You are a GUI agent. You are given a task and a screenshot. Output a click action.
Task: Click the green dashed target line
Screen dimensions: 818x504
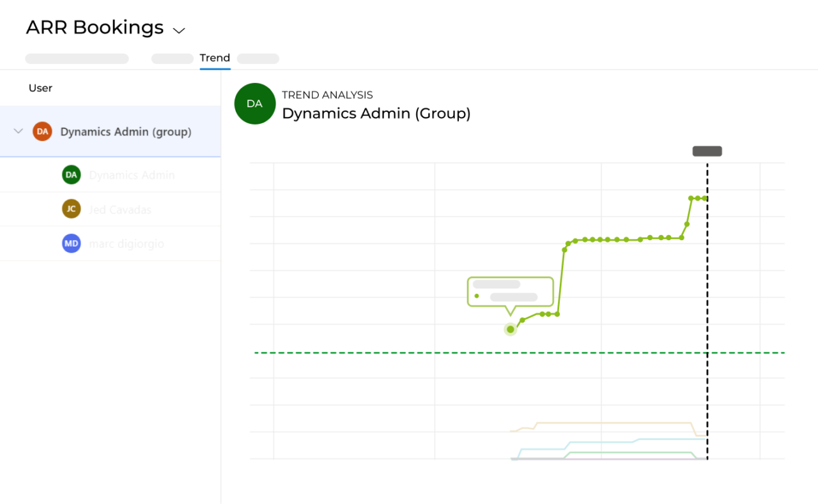pyautogui.click(x=383, y=353)
